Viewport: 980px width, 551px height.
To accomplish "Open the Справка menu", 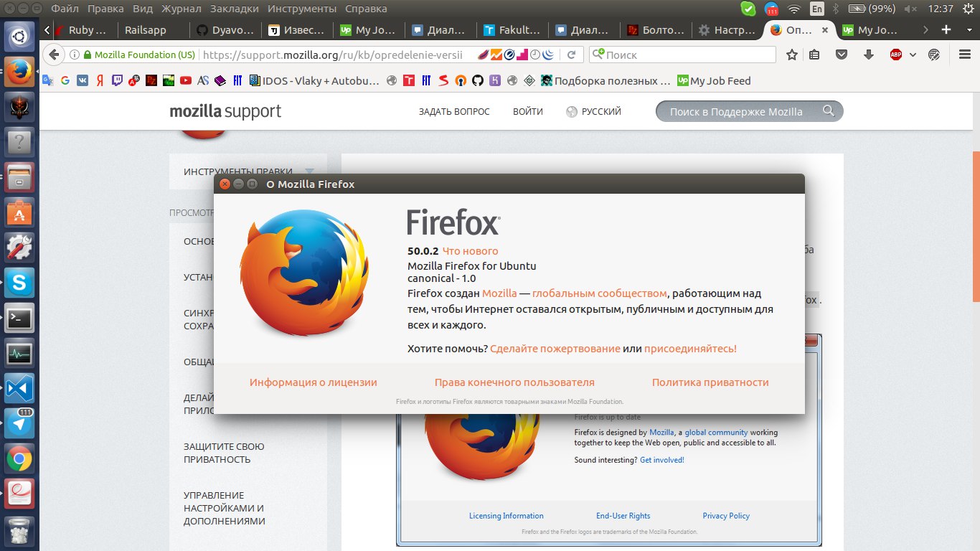I will click(366, 9).
